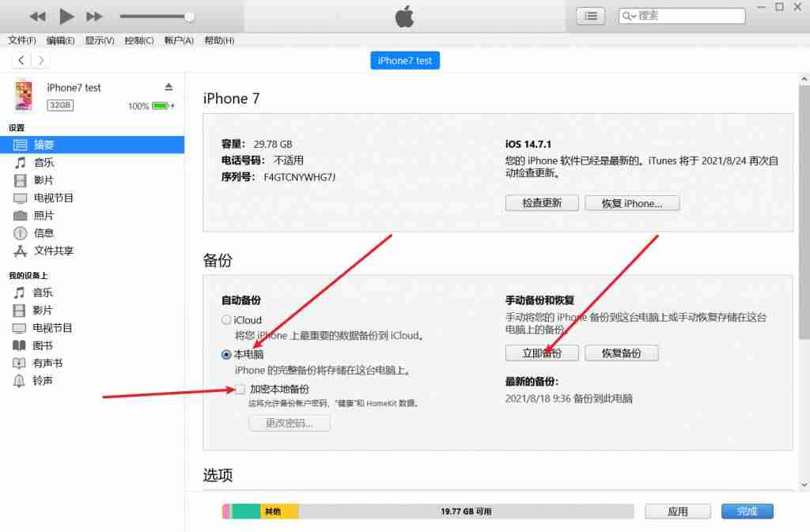Click the 19.77 GB 可用 storage area
This screenshot has width=810, height=532.
pos(466,511)
